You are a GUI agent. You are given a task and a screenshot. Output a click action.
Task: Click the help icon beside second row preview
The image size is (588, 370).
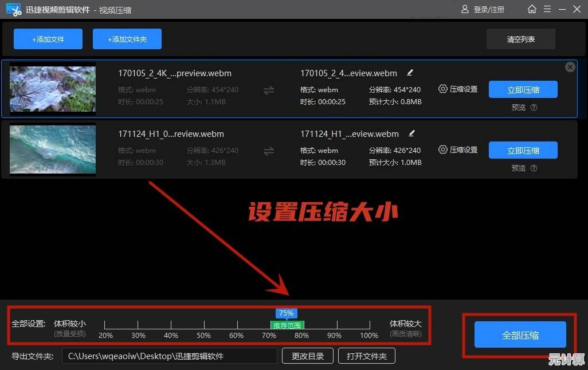pos(534,168)
